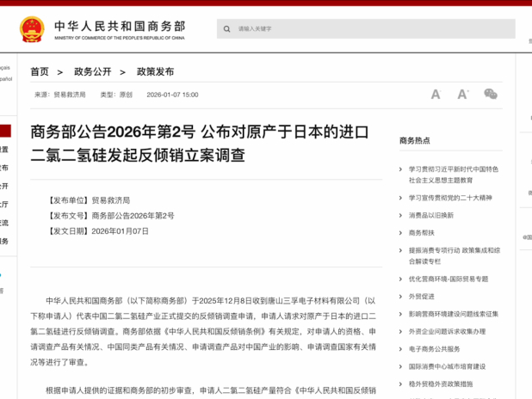The height and width of the screenshot is (399, 532).
Task: Open 影响营商环境建设问题线索征集 link
Action: [453, 314]
